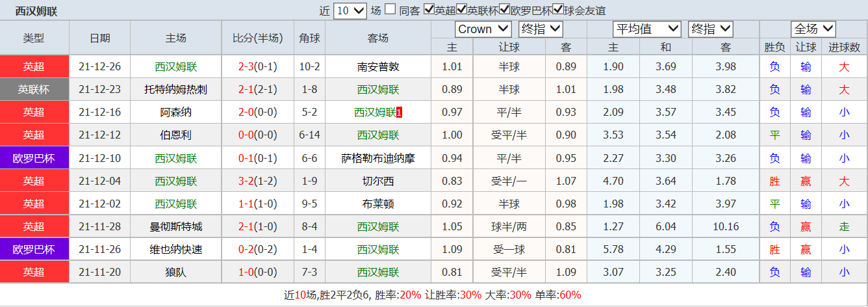Click the purple 欧罗巴杯 badge dated 21-12-10
The height and width of the screenshot is (307, 868).
[x=34, y=158]
